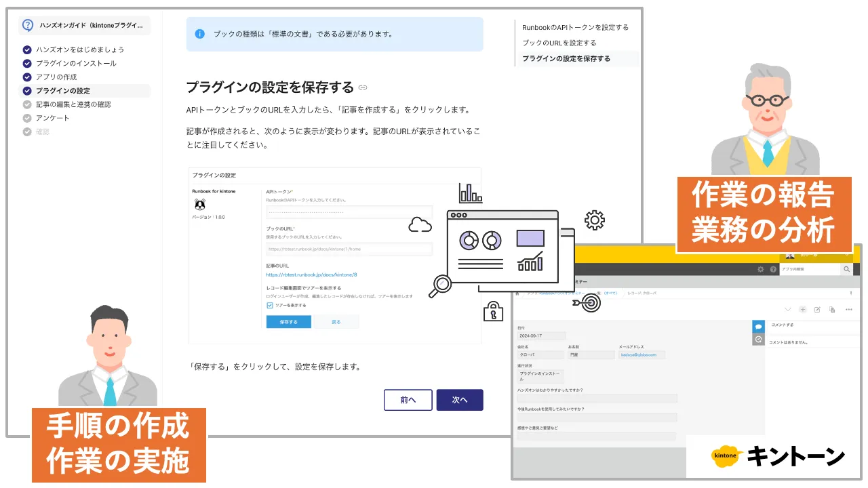The width and height of the screenshot is (868, 488).
Task: Jump to プラグインの設定を保存する in contents list
Action: coord(566,58)
